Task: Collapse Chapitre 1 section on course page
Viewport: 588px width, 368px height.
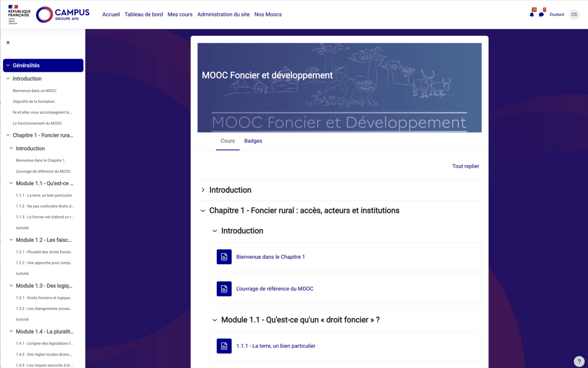Action: click(x=203, y=211)
